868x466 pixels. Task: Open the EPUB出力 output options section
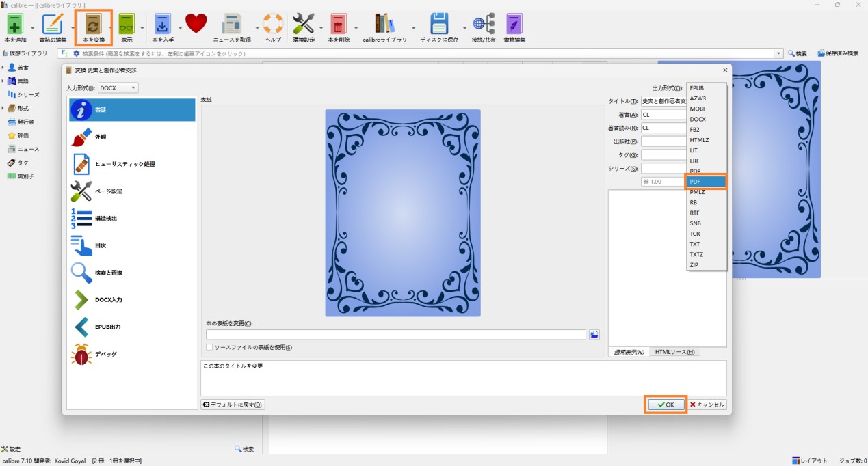tap(132, 327)
